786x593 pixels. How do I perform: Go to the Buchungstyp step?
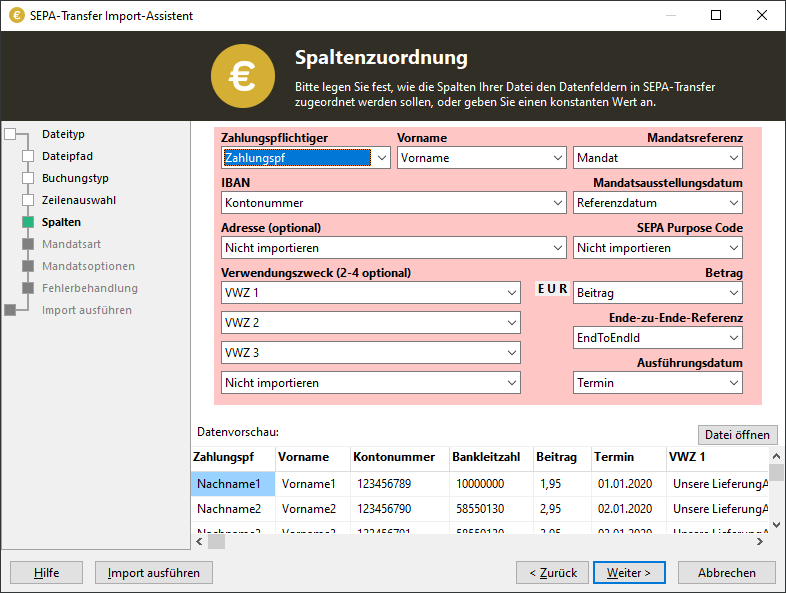coord(75,178)
